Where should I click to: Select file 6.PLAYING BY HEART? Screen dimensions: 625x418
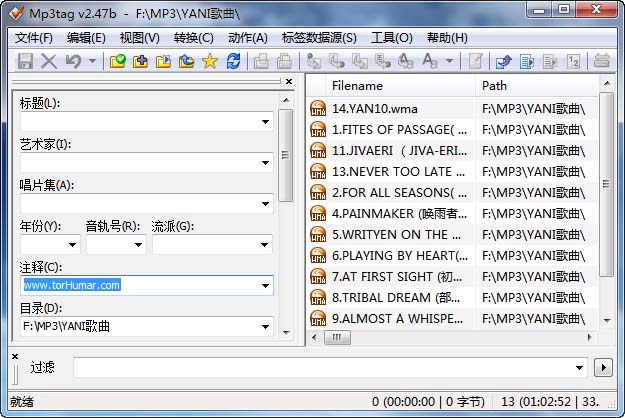pyautogui.click(x=400, y=256)
